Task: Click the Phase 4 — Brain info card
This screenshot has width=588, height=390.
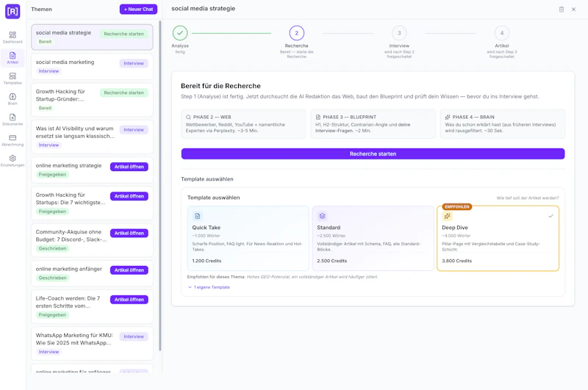Action: 503,124
